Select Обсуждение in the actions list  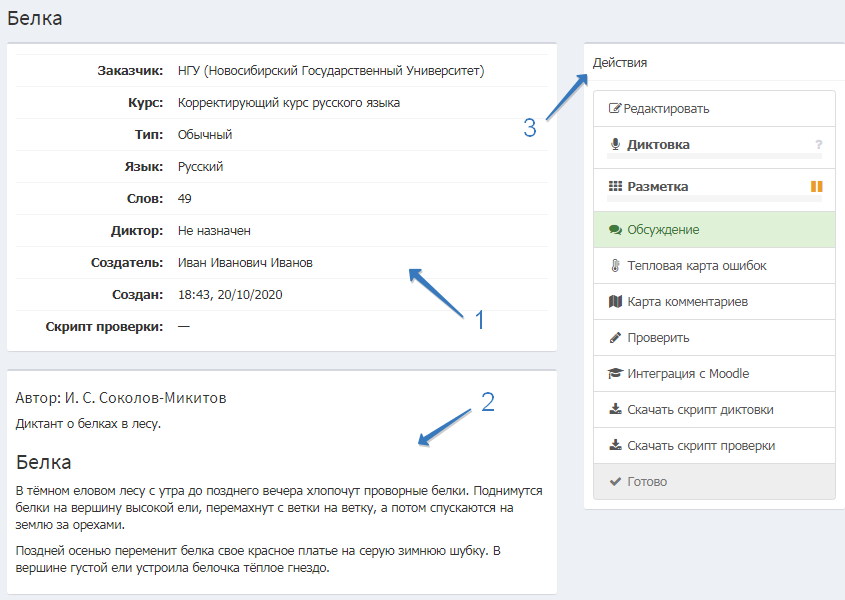(663, 230)
